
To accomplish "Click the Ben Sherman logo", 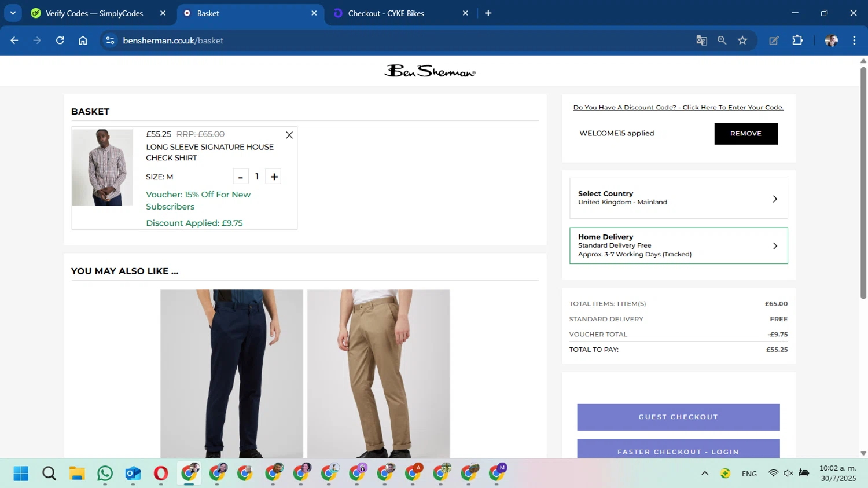I will [x=429, y=71].
